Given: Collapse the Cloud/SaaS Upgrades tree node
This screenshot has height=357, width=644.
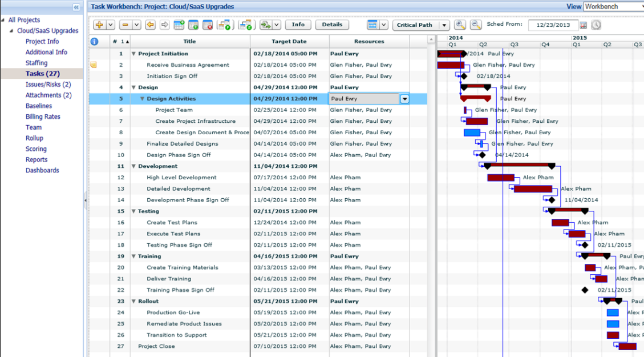Looking at the screenshot, I should 11,30.
